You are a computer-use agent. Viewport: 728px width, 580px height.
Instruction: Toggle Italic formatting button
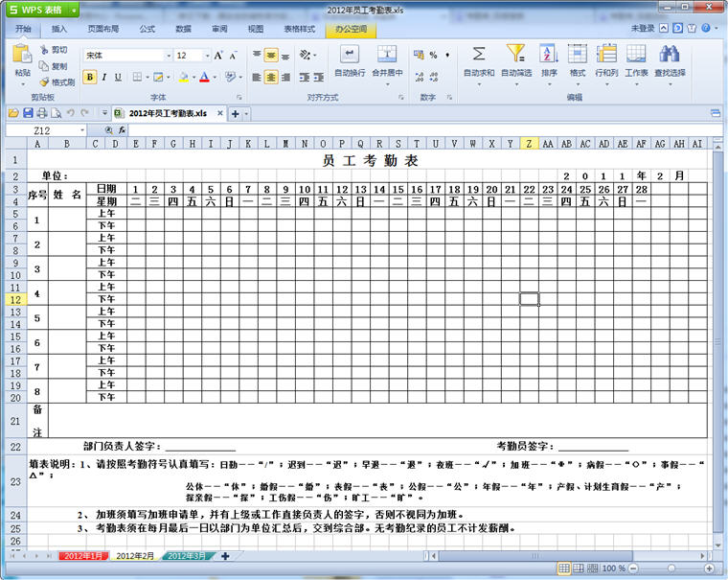pos(103,77)
